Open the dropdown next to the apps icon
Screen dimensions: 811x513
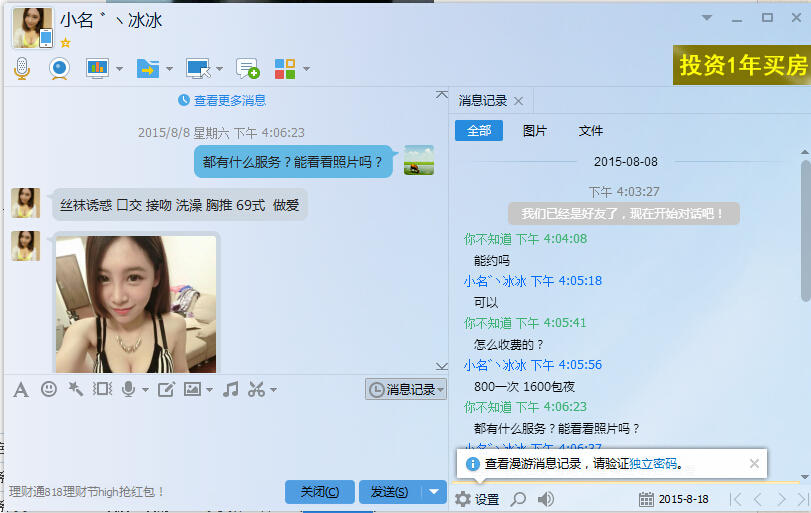(306, 69)
